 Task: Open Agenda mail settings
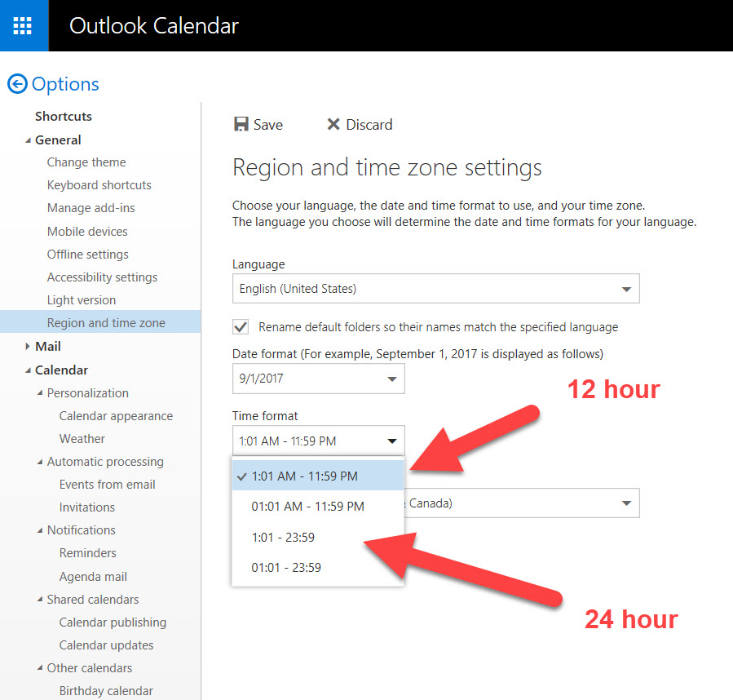[x=93, y=577]
